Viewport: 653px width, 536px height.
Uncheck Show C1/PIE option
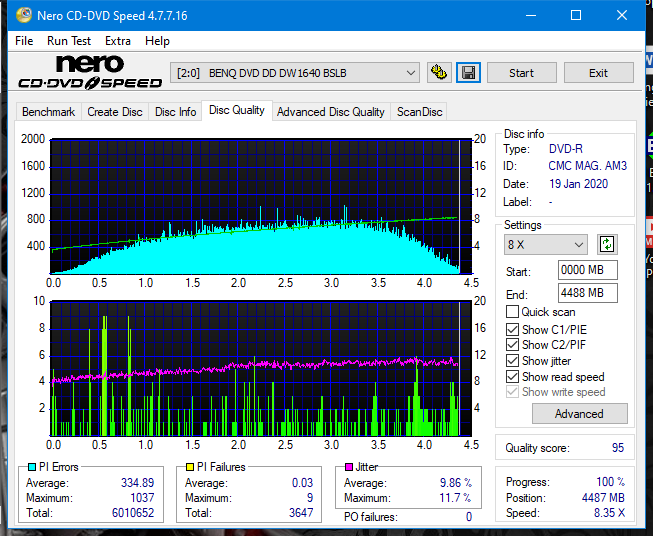[512, 329]
